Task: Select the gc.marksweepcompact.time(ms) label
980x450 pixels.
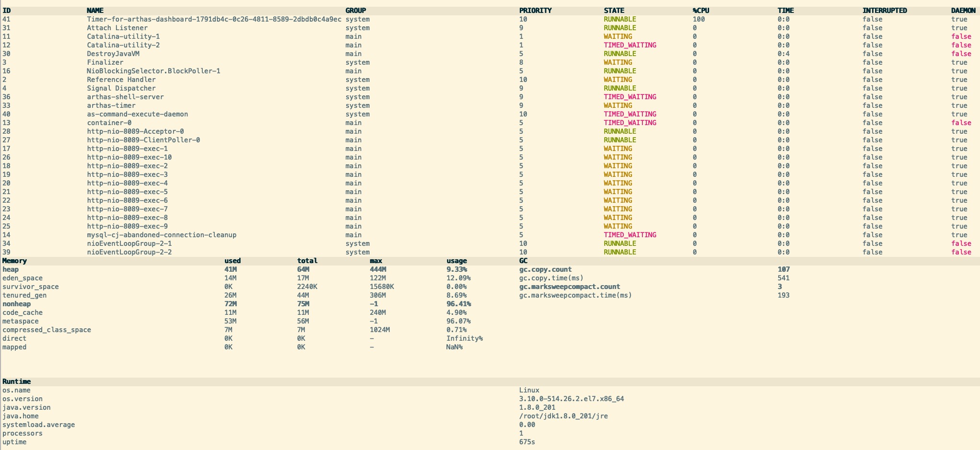Action: coord(575,295)
